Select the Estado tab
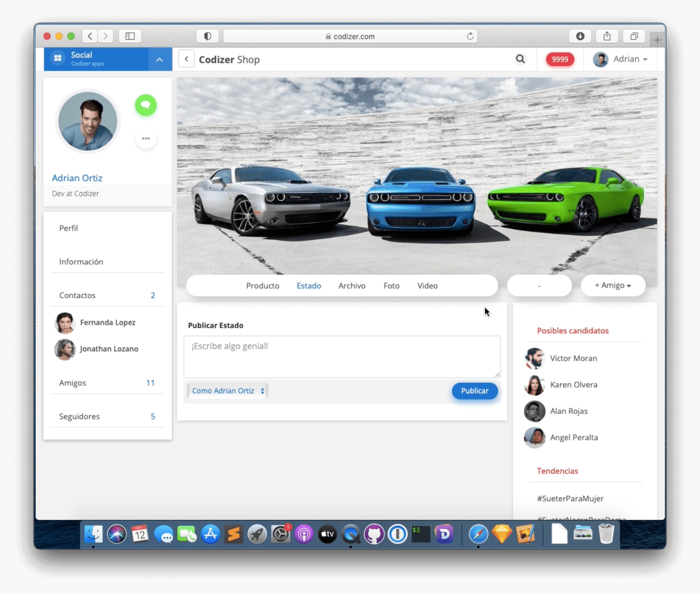The height and width of the screenshot is (594, 700). 309,285
